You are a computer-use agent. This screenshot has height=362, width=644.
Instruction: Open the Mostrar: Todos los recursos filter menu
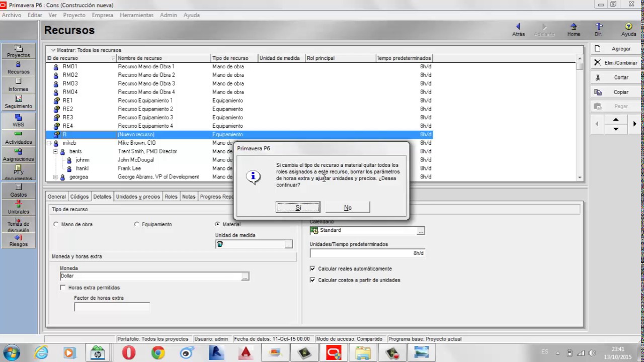pos(86,50)
